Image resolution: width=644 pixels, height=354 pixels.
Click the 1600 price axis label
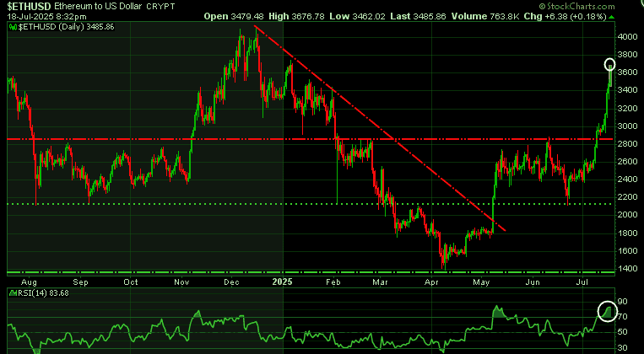click(x=629, y=251)
